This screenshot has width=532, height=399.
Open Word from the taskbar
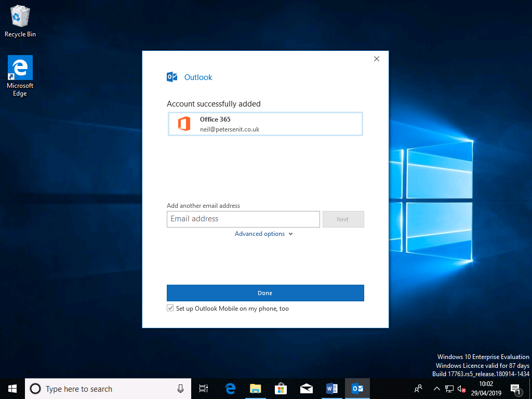point(332,389)
